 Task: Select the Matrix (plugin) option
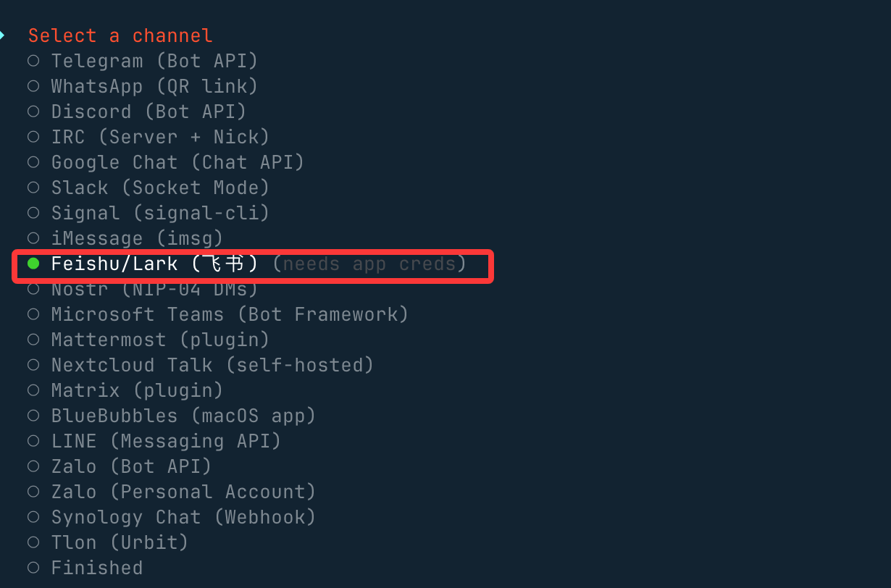tap(33, 390)
